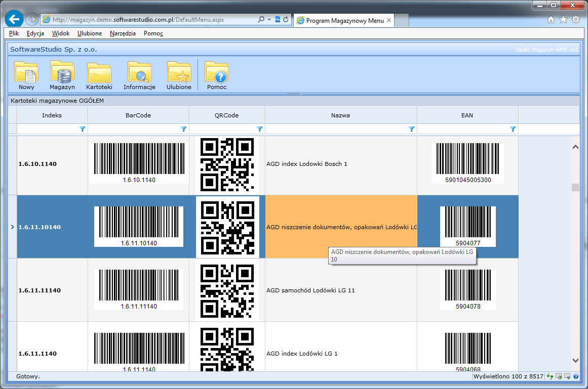Image resolution: width=588 pixels, height=389 pixels.
Task: Go back with the browser Back arrow
Action: (x=14, y=19)
